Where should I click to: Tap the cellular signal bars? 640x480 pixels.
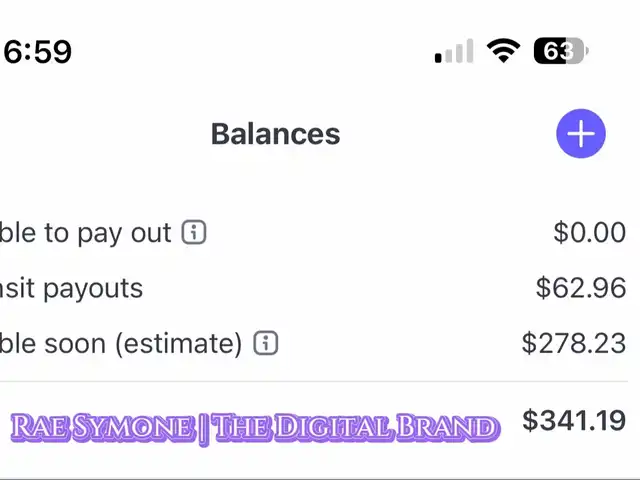coord(454,51)
